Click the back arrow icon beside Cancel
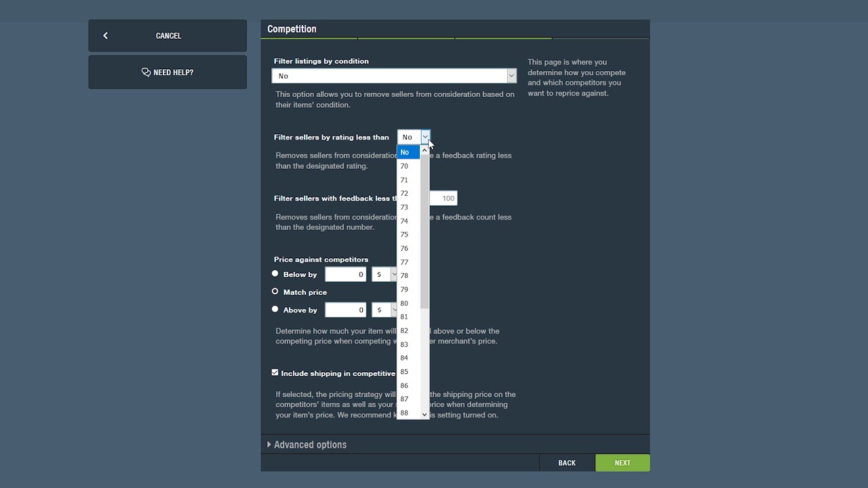 point(105,35)
